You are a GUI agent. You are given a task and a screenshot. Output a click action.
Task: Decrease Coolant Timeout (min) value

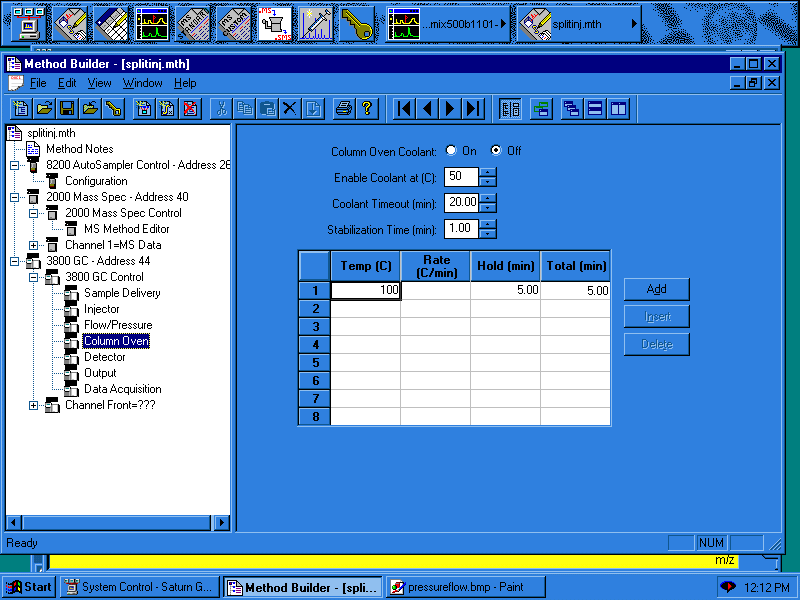[x=488, y=208]
